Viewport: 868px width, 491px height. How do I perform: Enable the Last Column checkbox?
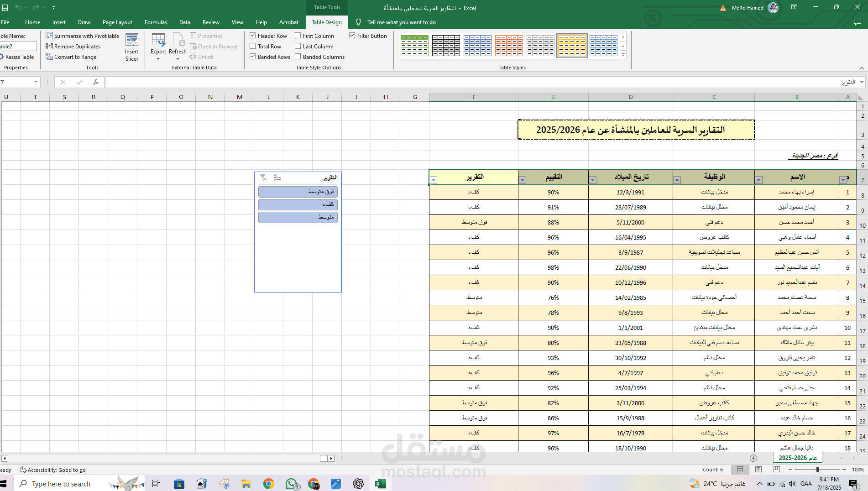[298, 46]
